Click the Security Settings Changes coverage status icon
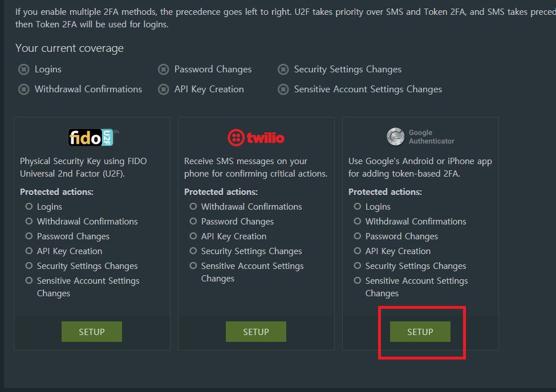The width and height of the screenshot is (556, 392). [x=283, y=70]
